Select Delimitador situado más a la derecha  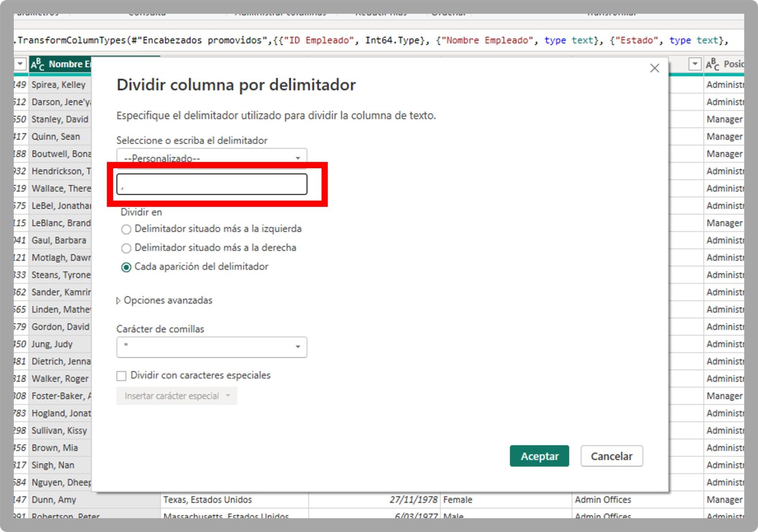[126, 248]
